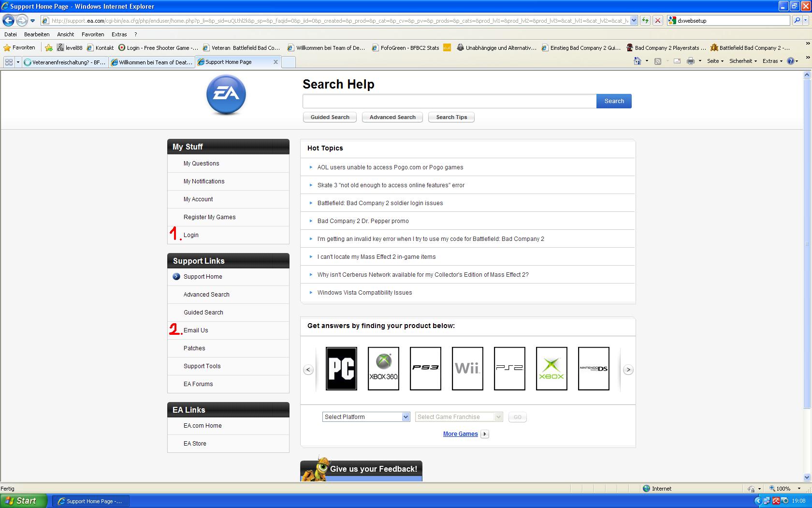This screenshot has height=508, width=812.
Task: Choose the PS3 platform icon
Action: coord(425,369)
